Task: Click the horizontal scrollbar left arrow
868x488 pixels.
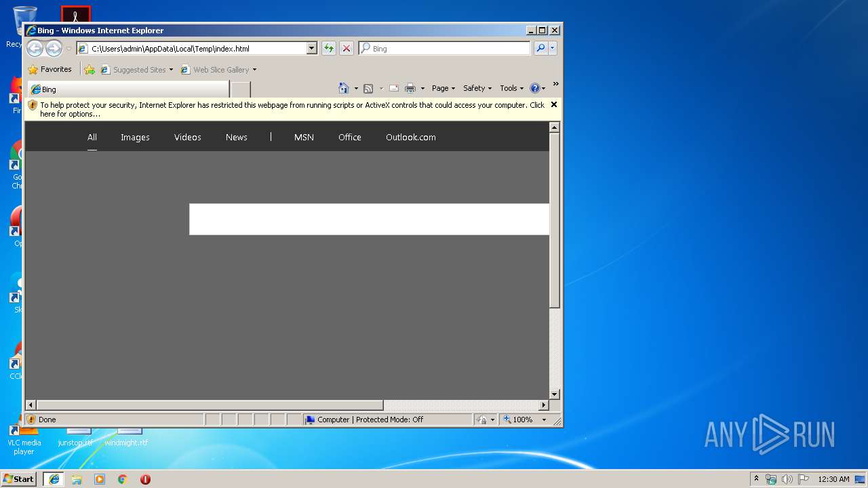Action: [x=31, y=405]
